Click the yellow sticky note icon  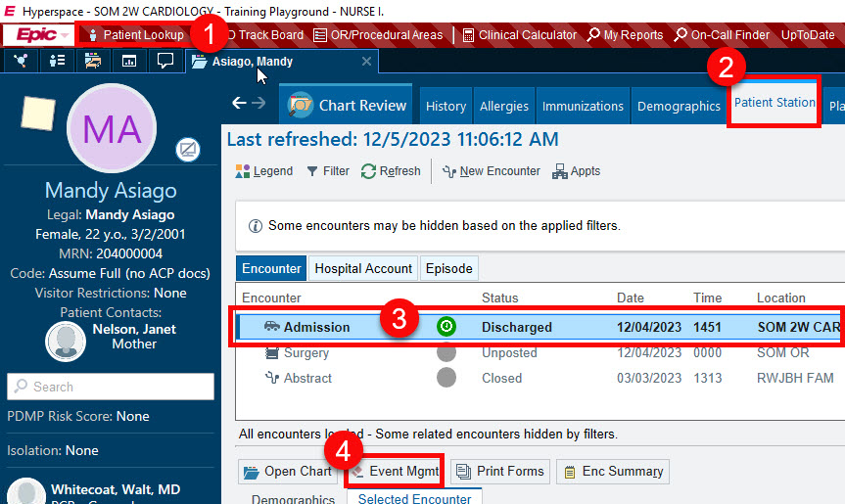tap(38, 115)
